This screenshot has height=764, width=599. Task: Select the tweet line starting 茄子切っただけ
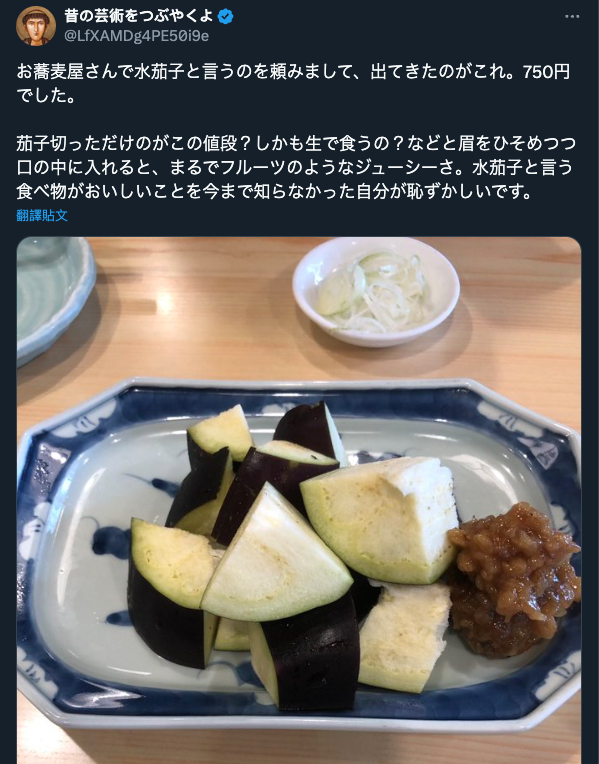pyautogui.click(x=296, y=144)
